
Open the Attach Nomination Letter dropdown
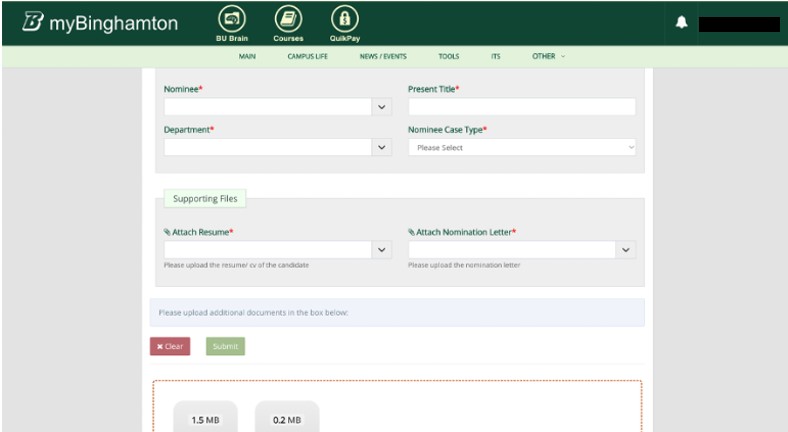click(626, 250)
